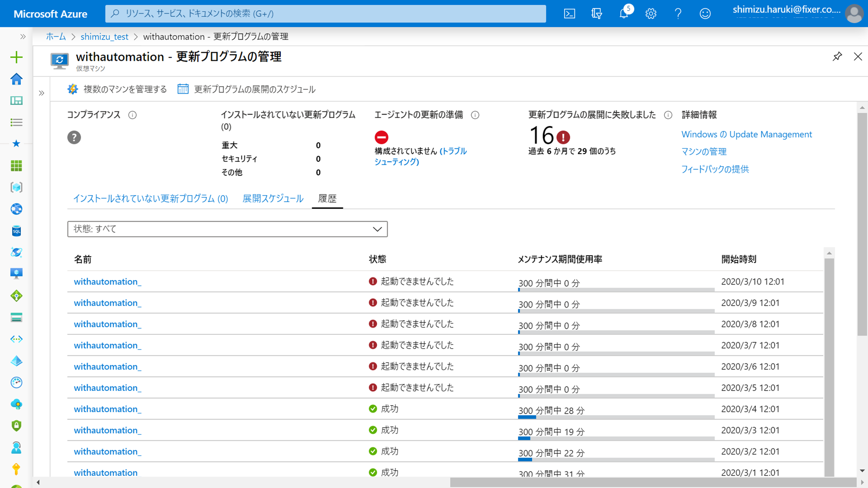Image resolution: width=868 pixels, height=488 pixels.
Task: Pin this blade to the dashboard
Action: point(837,56)
